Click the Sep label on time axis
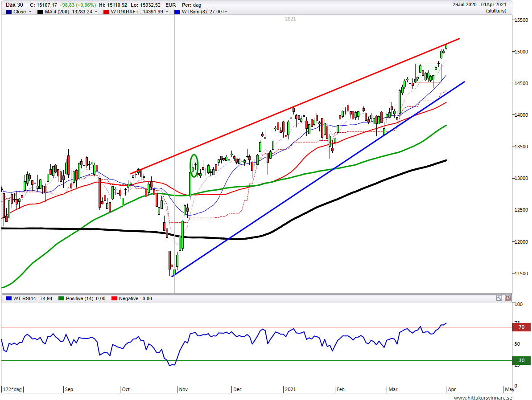532x400 pixels. click(x=69, y=389)
